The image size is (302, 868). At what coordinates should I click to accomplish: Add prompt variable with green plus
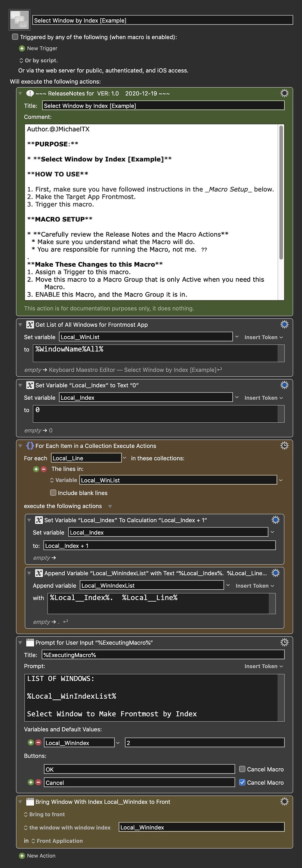pos(31,742)
